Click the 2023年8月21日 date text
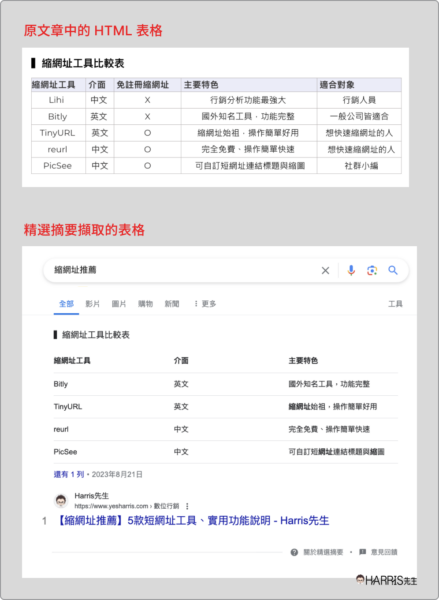The image size is (439, 600). click(x=117, y=474)
